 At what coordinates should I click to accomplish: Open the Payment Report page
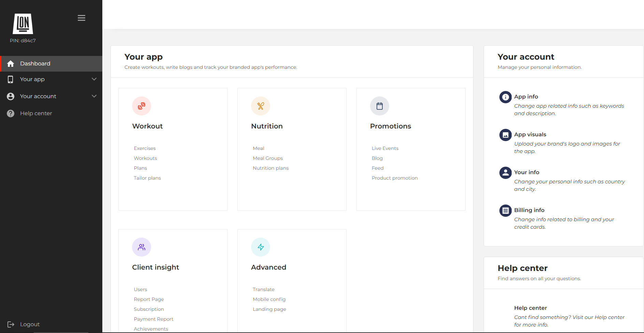tap(153, 319)
